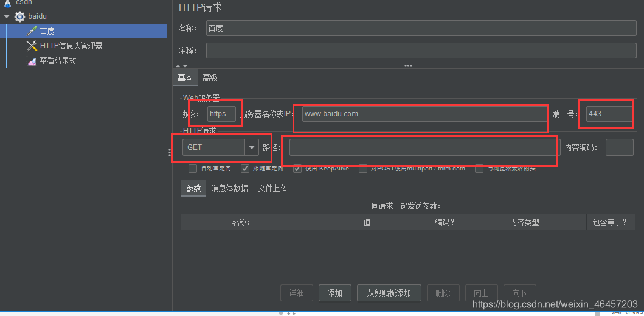Screen dimensions: 644x316
Task: Select the 百度 tree item
Action: pyautogui.click(x=83, y=31)
